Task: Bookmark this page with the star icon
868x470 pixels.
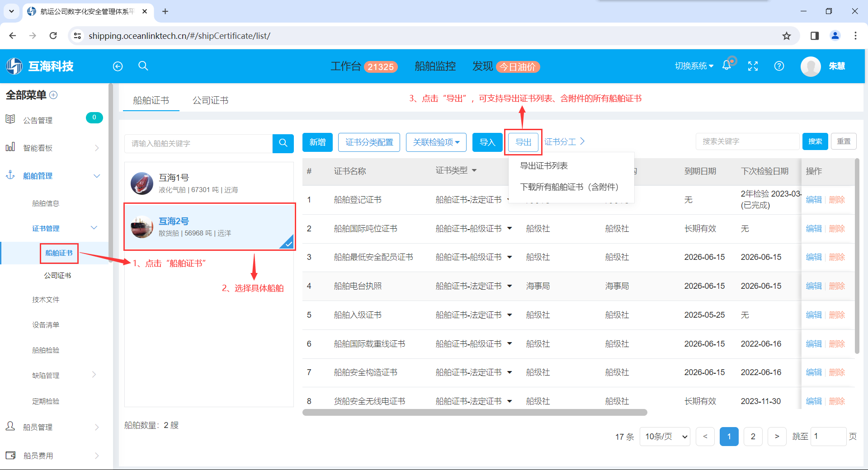Action: tap(787, 36)
